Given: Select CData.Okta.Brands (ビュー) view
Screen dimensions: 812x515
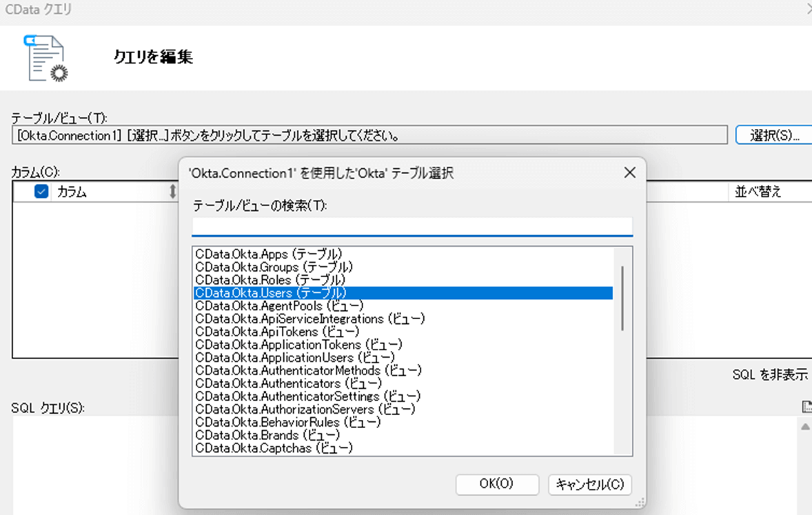Looking at the screenshot, I should pyautogui.click(x=267, y=435).
